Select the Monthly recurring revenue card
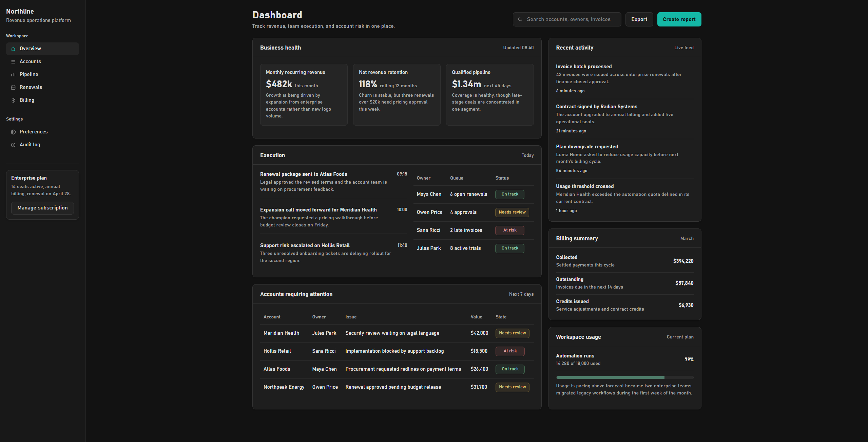 [304, 94]
